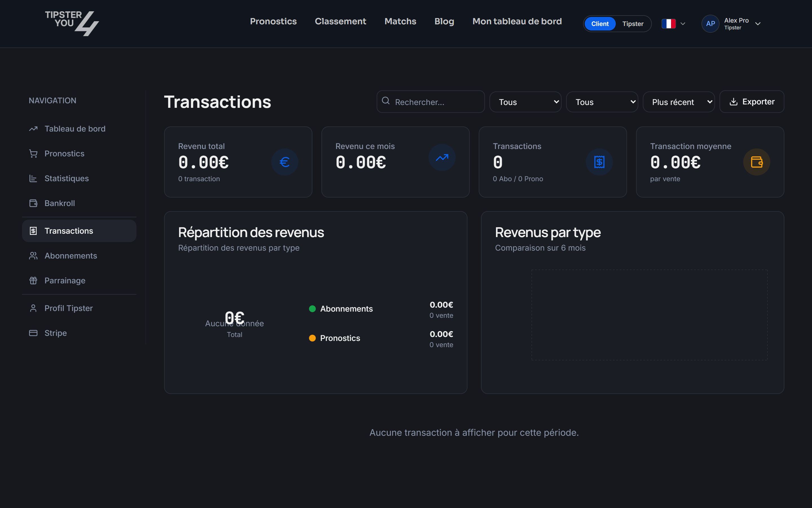Click the shopping cart icon beside Pronostics
The image size is (812, 508).
tap(33, 154)
